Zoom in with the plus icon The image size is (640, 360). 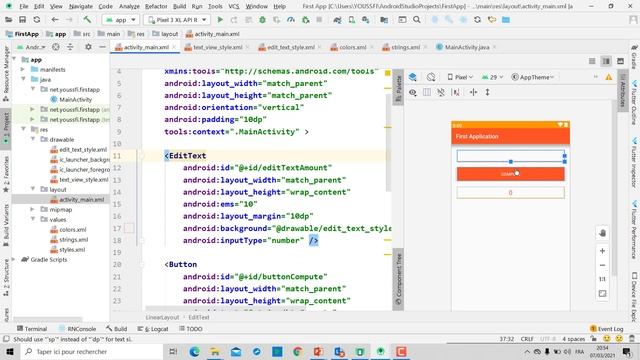[x=602, y=251]
